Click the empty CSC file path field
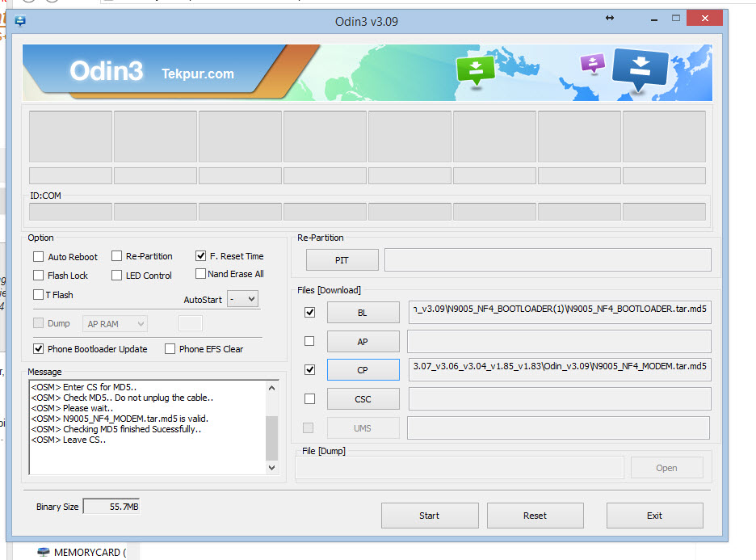Viewport: 756px width, 560px height. click(560, 399)
